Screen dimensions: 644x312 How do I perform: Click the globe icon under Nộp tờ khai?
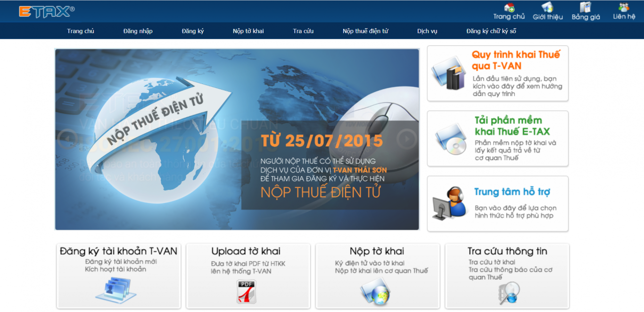point(376,291)
